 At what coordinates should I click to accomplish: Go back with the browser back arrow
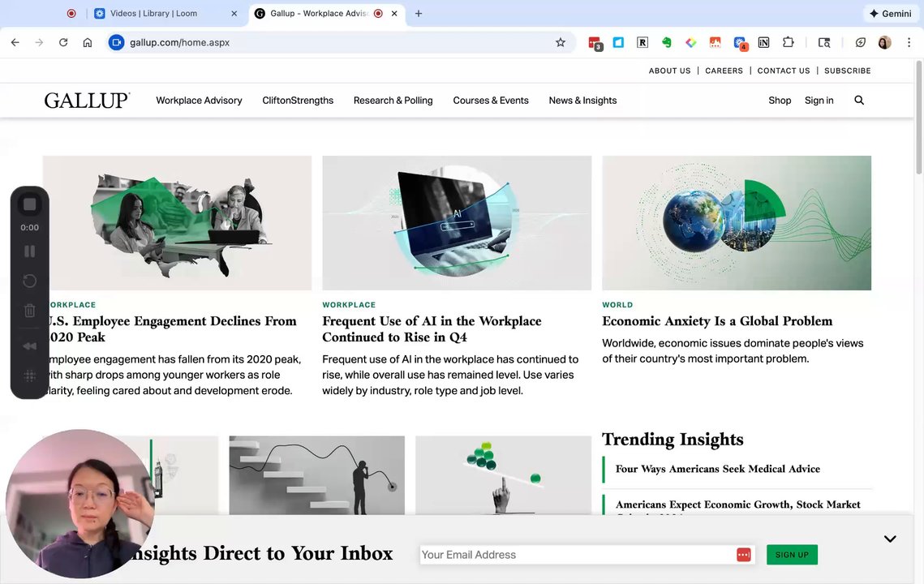click(x=15, y=42)
